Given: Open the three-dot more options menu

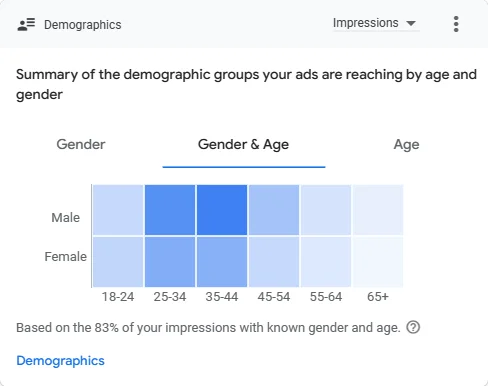Looking at the screenshot, I should click(x=456, y=24).
